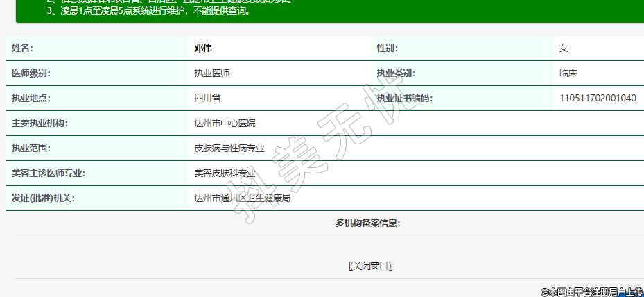The image size is (644, 297).
Task: Select the 四川省 location value
Action: 207,98
